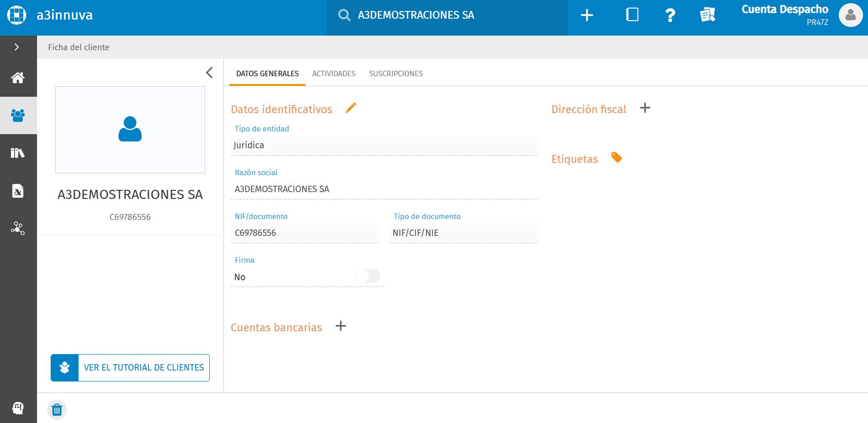
Task: Click the Cuentas bancarias section heading
Action: [276, 328]
